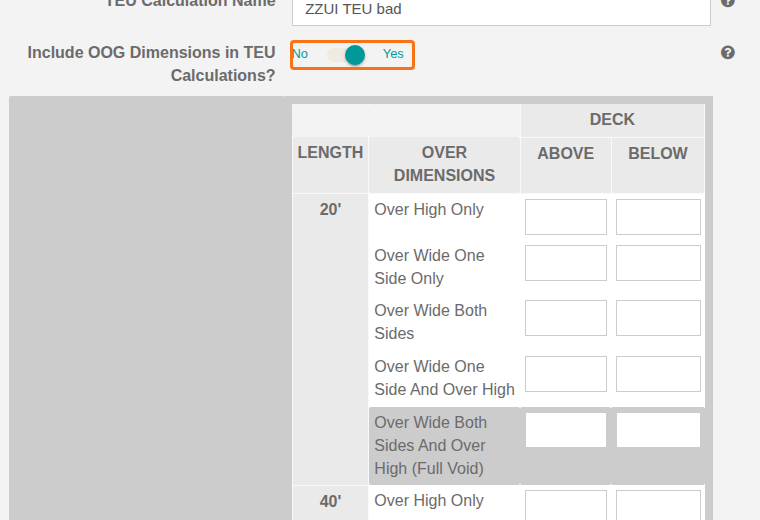Select the 40' length row label
This screenshot has width=760, height=520.
click(330, 501)
